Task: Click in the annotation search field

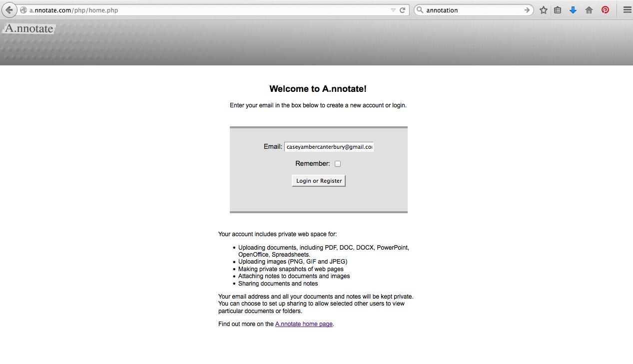Action: 474,10
